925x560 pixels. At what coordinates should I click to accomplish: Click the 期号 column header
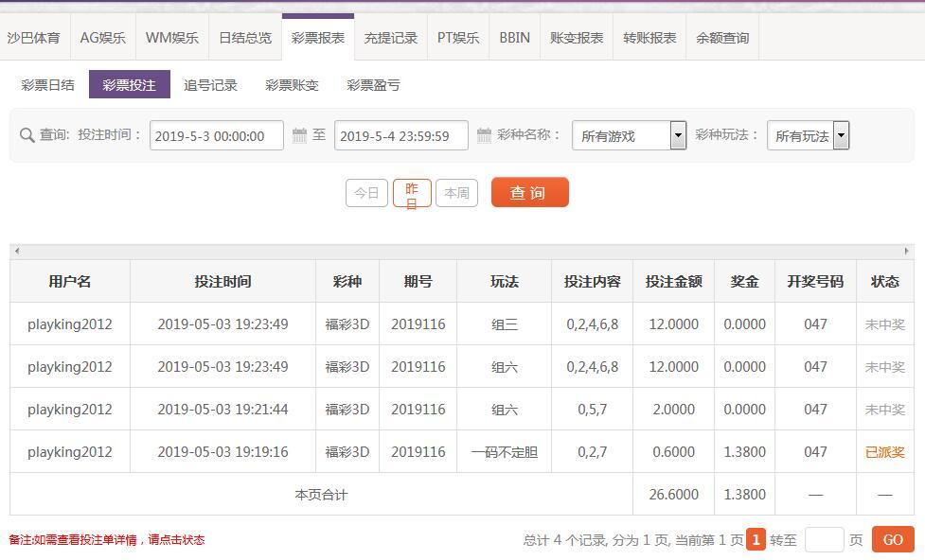coord(418,281)
